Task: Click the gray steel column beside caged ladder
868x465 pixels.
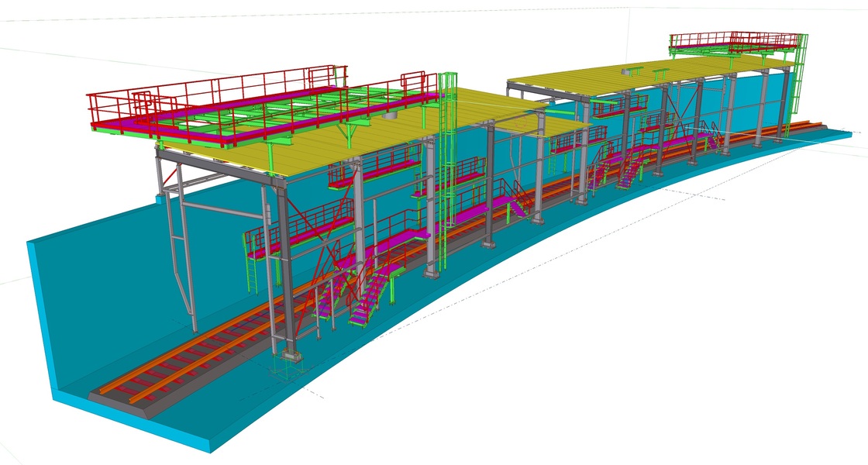Action: (x=430, y=209)
